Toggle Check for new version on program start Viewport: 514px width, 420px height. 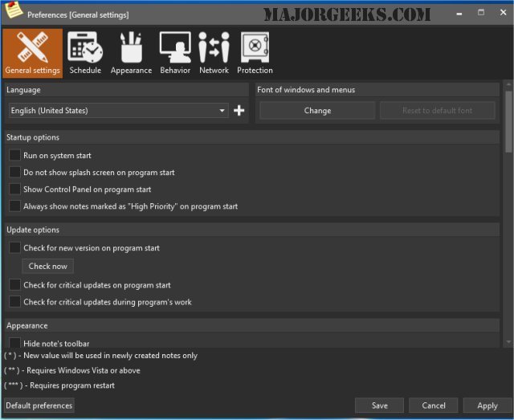[14, 248]
